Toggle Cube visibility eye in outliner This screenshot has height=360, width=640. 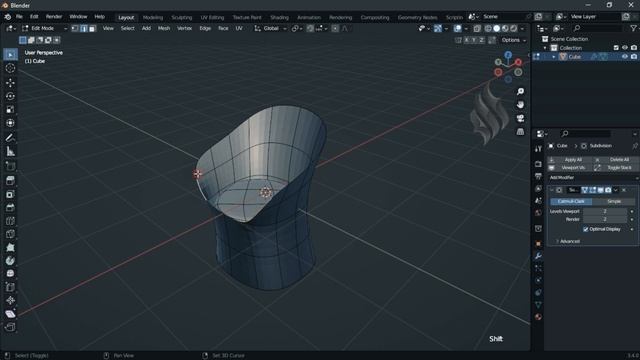(x=624, y=57)
